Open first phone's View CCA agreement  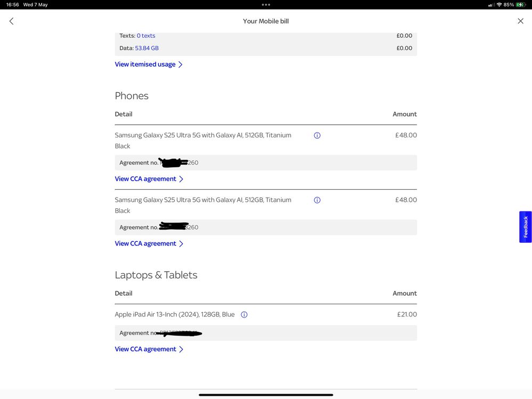point(145,179)
